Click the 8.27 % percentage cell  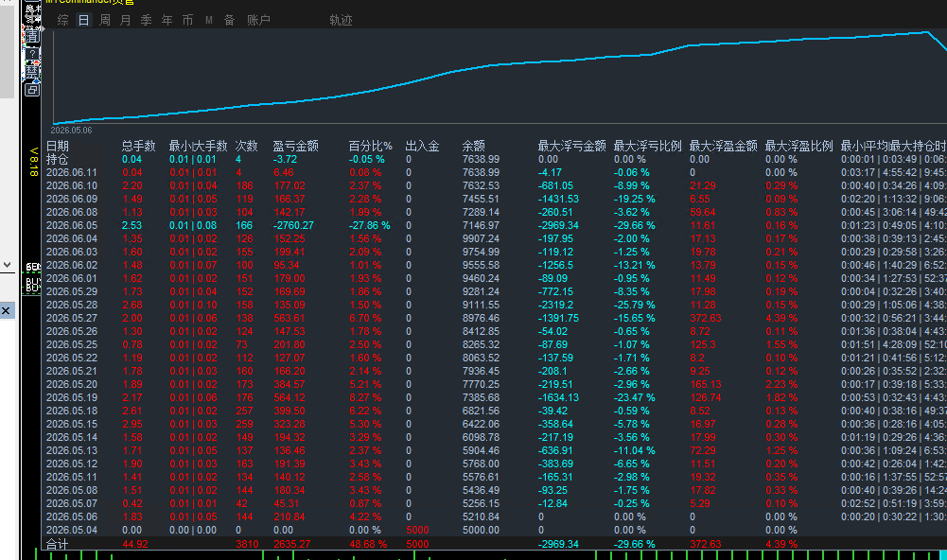(365, 397)
